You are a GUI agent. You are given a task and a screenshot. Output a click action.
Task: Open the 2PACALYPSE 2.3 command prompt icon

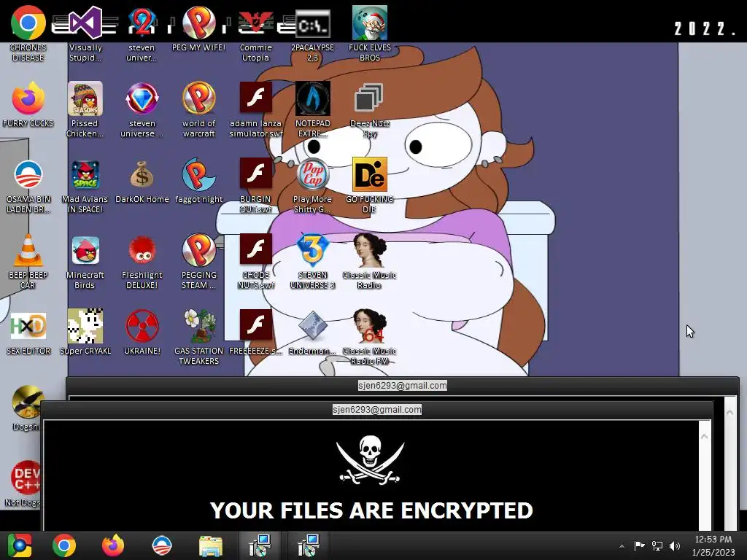click(x=312, y=24)
